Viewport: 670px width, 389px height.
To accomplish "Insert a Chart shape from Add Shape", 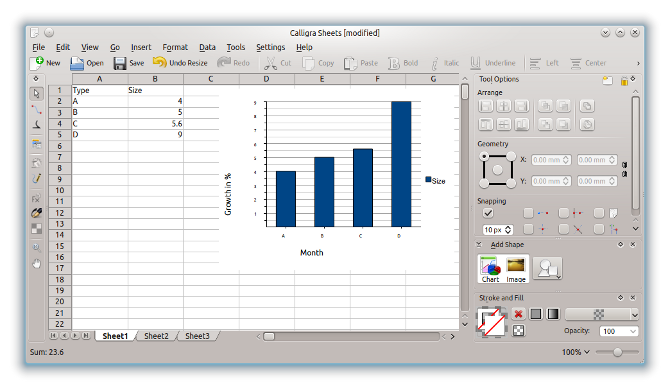I will coord(490,269).
